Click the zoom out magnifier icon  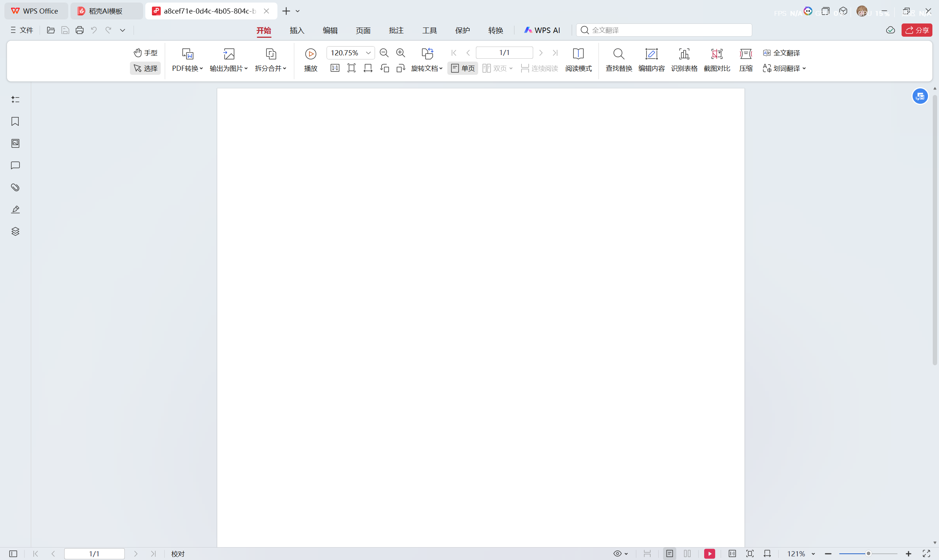[x=384, y=53]
